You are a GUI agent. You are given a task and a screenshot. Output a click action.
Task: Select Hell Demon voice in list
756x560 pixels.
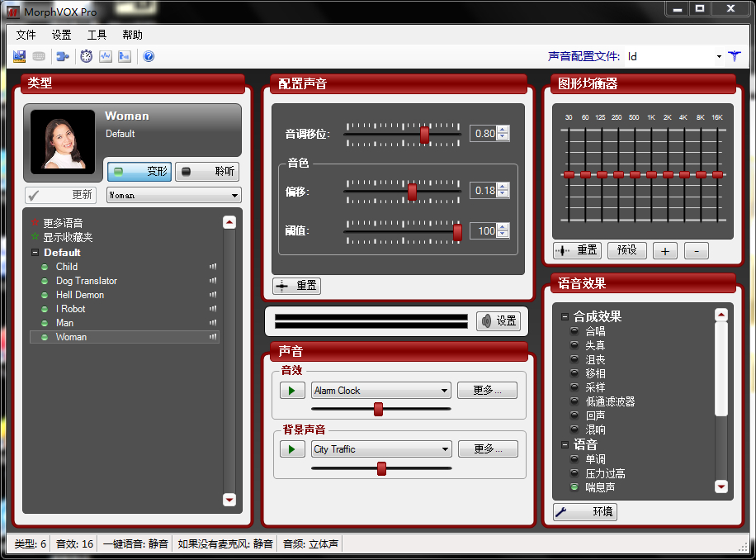point(79,295)
